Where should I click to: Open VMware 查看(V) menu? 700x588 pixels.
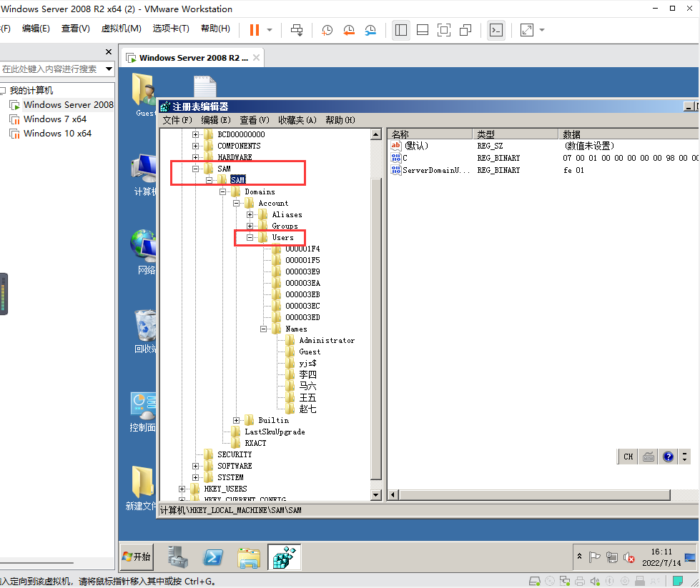pyautogui.click(x=76, y=29)
